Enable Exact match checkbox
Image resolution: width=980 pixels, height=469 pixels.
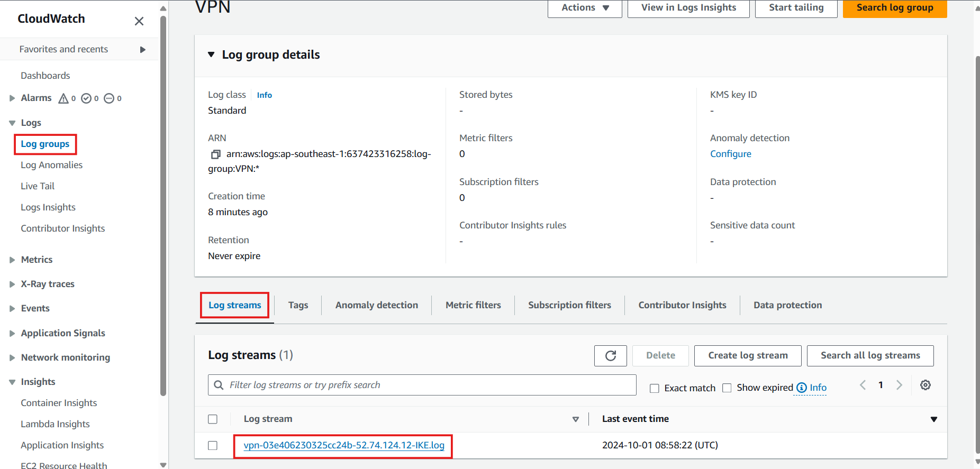coord(655,388)
